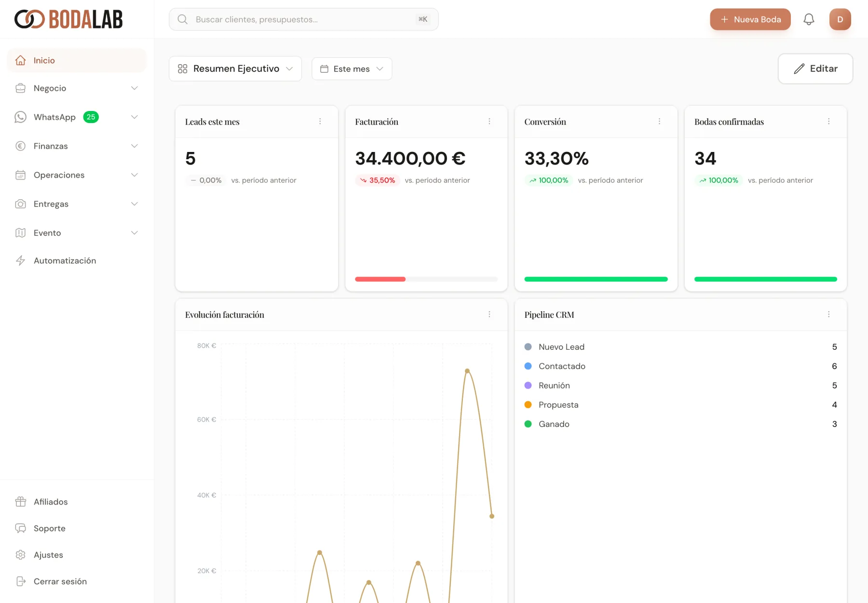Expand the Entregas submenu chevron
This screenshot has width=868, height=603.
click(135, 204)
